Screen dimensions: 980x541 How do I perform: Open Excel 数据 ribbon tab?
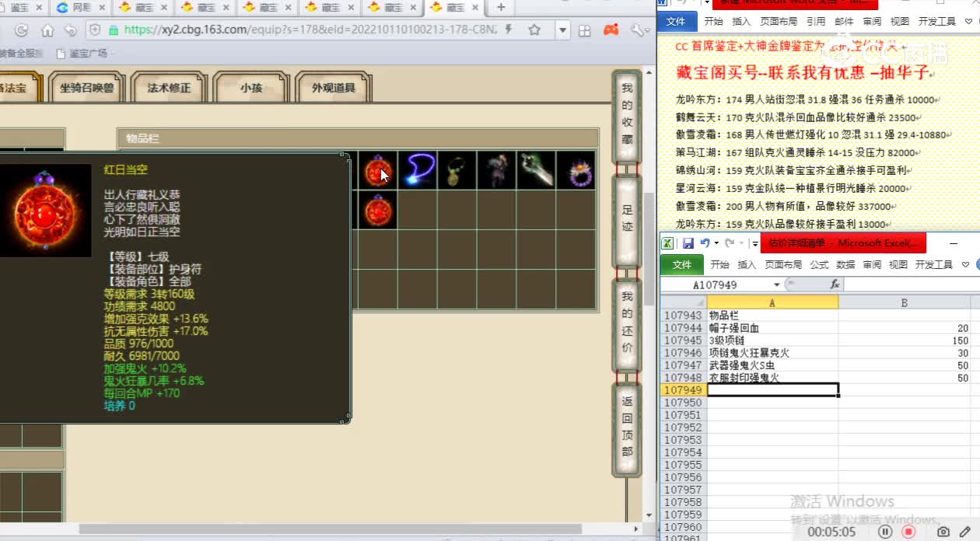(845, 264)
